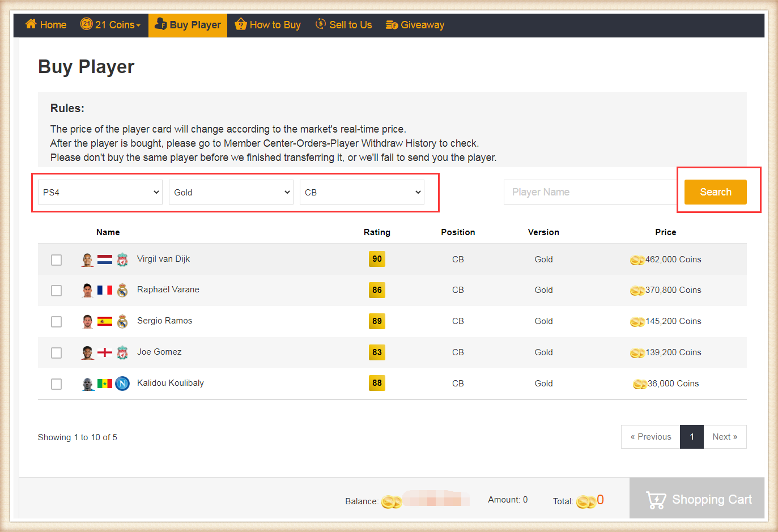Click Napoli crest in Kalidou Koulibaly row
This screenshot has width=778, height=532.
pyautogui.click(x=122, y=384)
